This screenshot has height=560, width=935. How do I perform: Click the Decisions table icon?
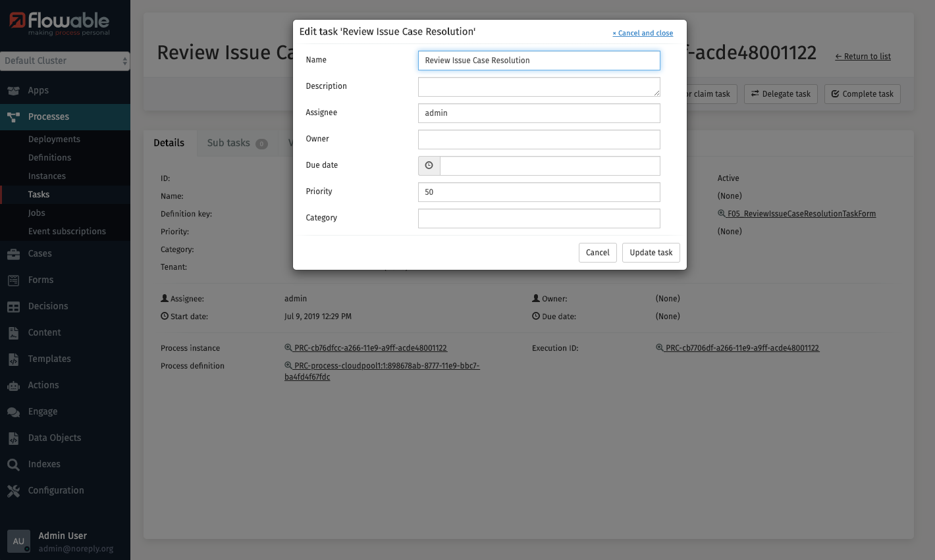click(13, 307)
